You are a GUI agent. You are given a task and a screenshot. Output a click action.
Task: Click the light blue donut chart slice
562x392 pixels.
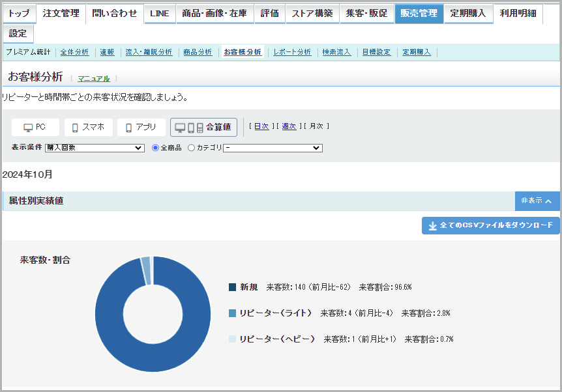(x=146, y=271)
